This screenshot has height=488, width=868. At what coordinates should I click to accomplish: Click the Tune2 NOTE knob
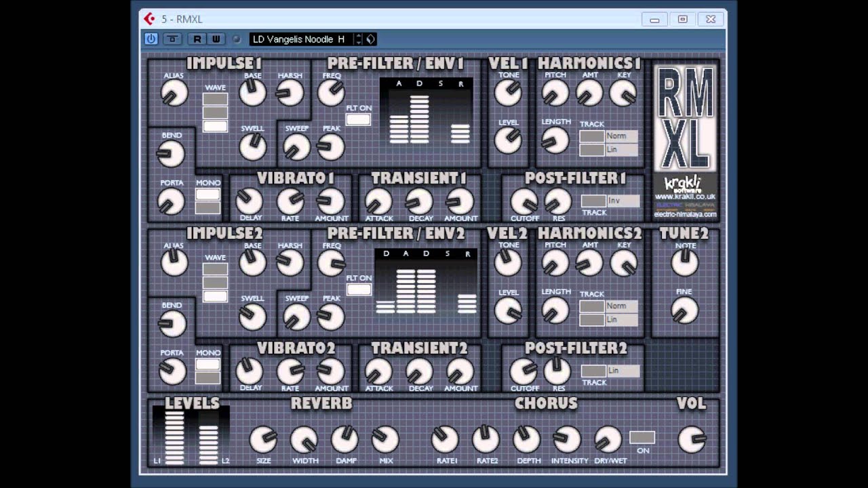click(684, 262)
